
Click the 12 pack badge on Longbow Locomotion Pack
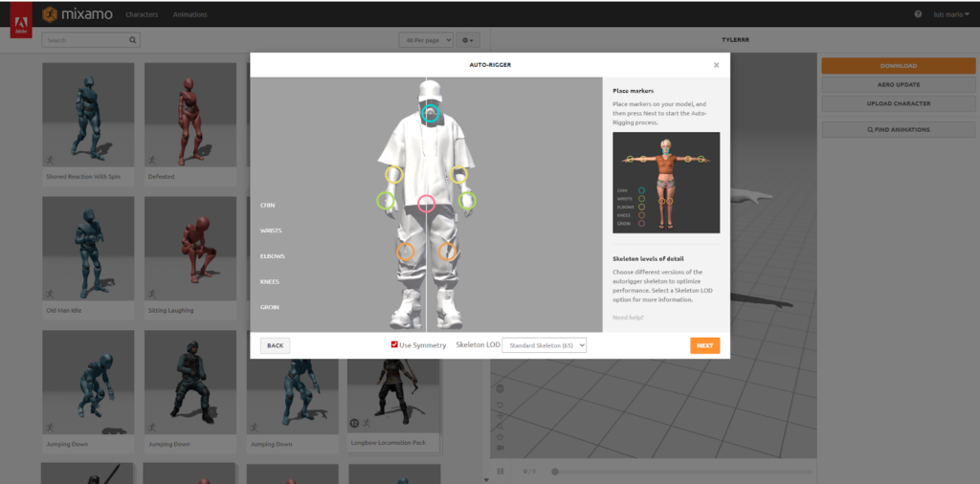coord(354,424)
